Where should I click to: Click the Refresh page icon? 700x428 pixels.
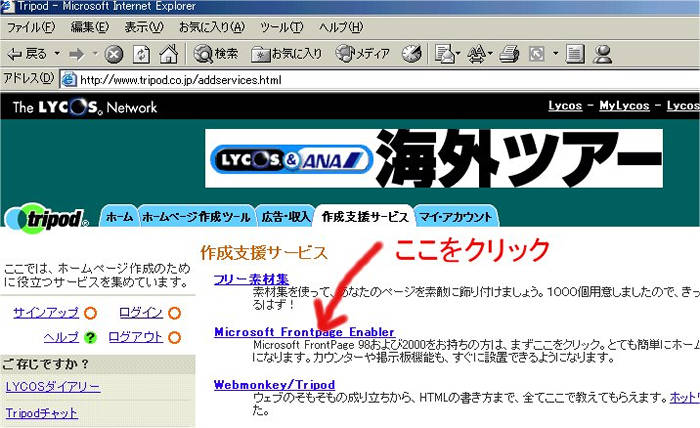[x=142, y=54]
